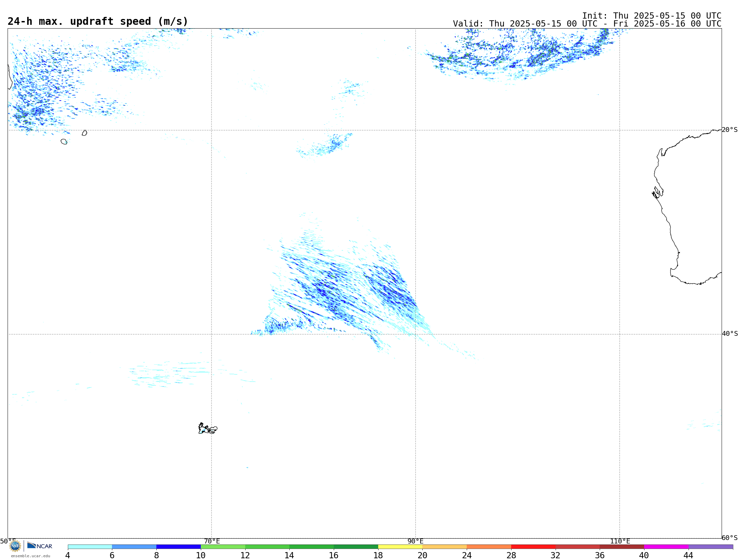The width and height of the screenshot is (744, 560).
Task: Click the 110°E longitude label
Action: (620, 541)
